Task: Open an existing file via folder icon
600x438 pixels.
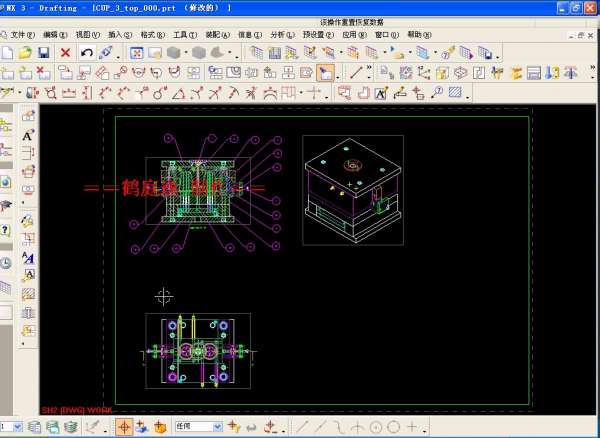Action: [25, 52]
